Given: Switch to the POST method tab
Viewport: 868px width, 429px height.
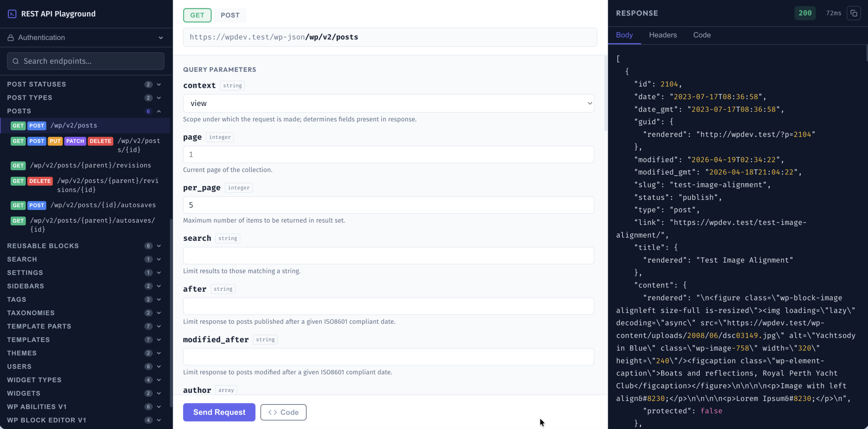Looking at the screenshot, I should (230, 15).
